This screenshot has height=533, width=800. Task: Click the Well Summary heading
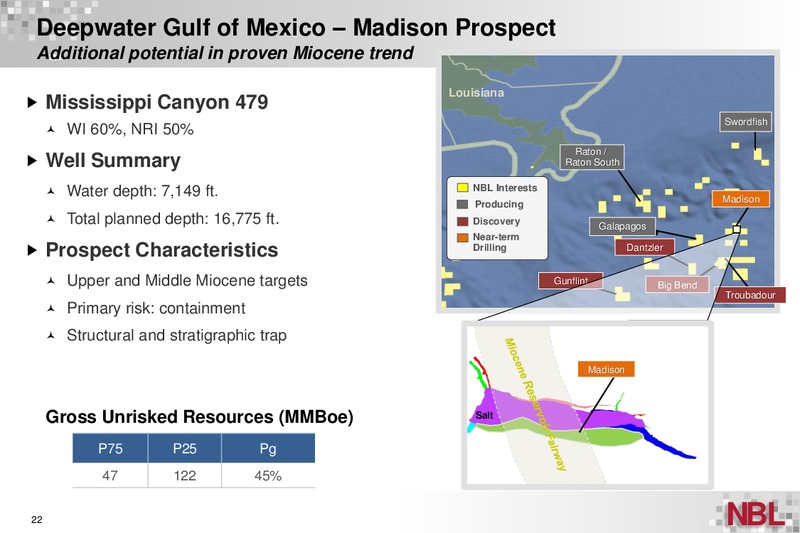pos(113,161)
